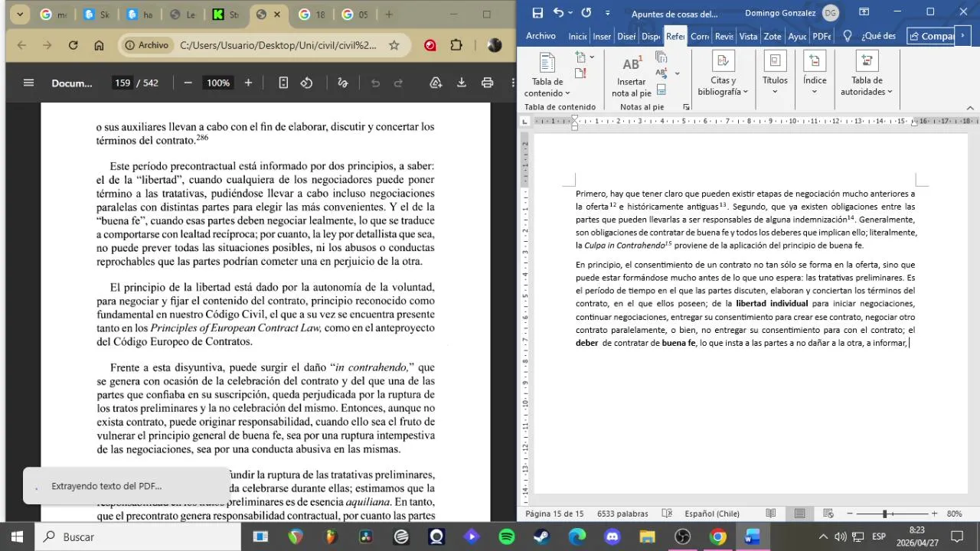Switch to Print Layout view in Word
Viewport: 980px width, 551px height.
pos(799,514)
